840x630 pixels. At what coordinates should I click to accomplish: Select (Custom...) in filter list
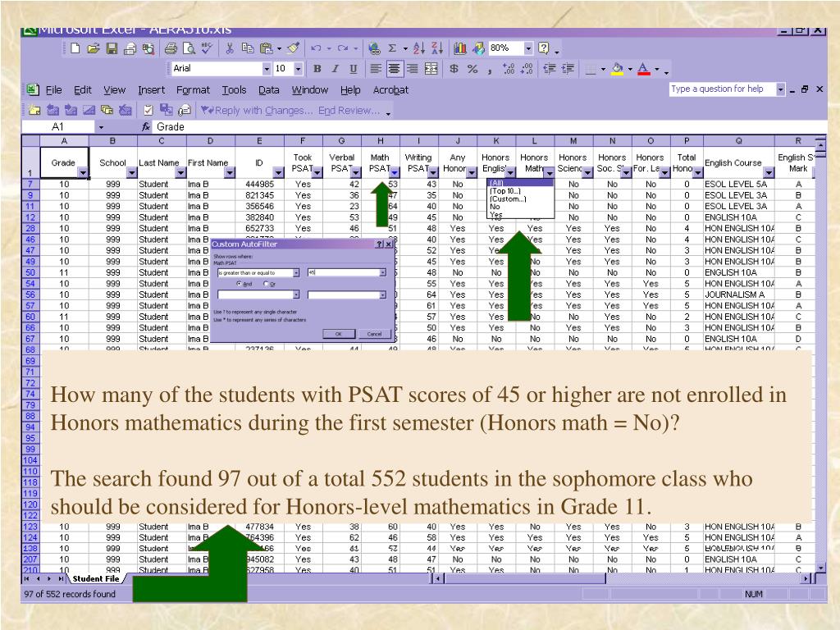tap(508, 199)
